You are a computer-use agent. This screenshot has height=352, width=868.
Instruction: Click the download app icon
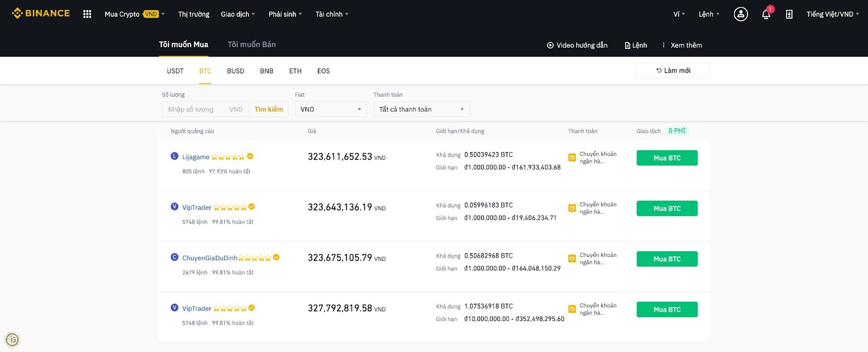point(789,14)
